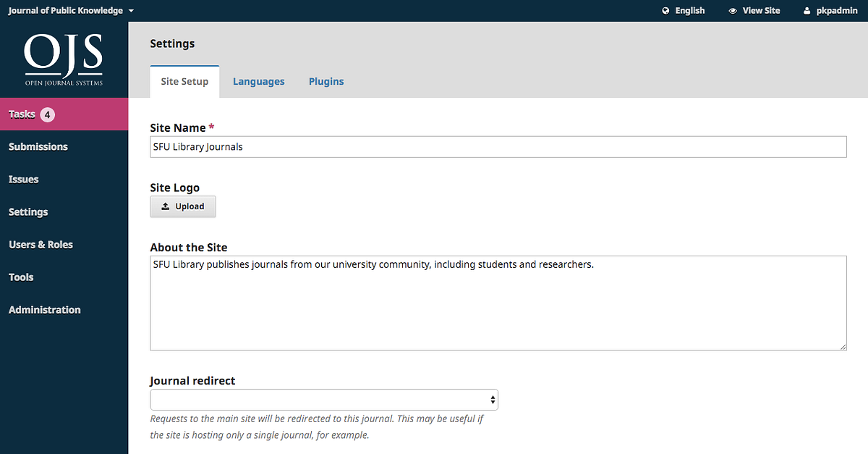Click the Tasks count badge showing 4

click(x=48, y=114)
